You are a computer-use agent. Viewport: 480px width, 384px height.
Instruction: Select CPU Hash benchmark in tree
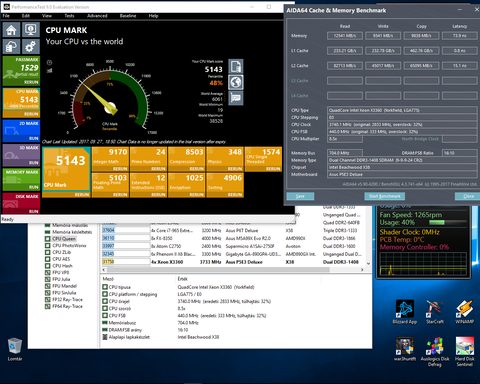point(59,266)
